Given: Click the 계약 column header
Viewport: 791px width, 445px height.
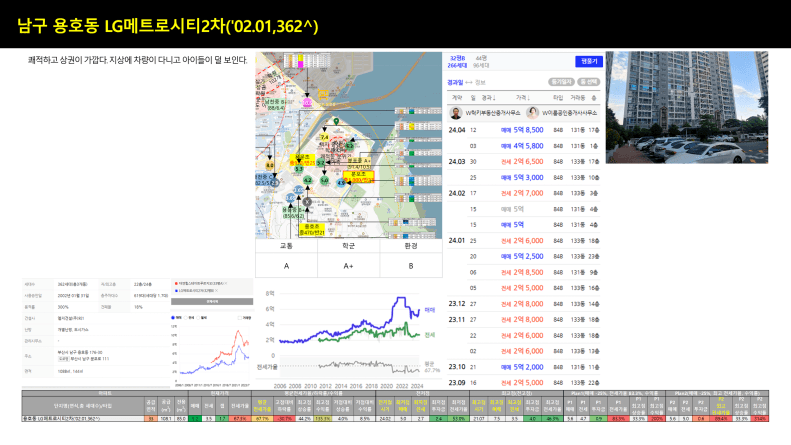Looking at the screenshot, I should tap(457, 97).
